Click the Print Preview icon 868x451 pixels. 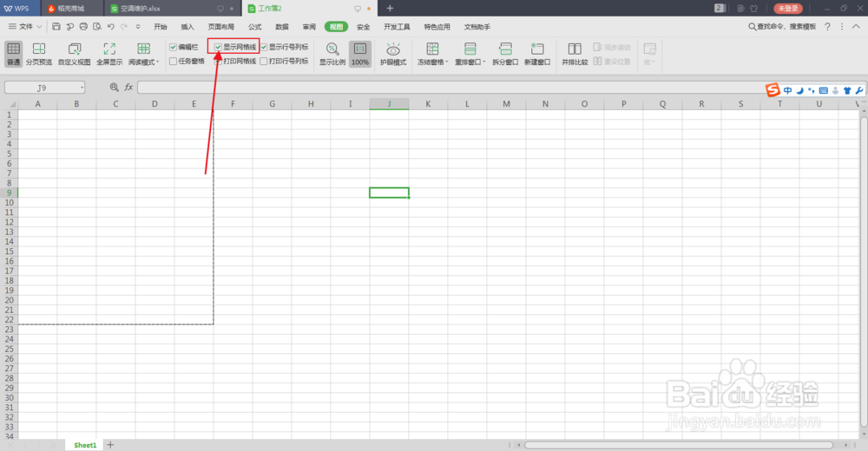coord(97,27)
